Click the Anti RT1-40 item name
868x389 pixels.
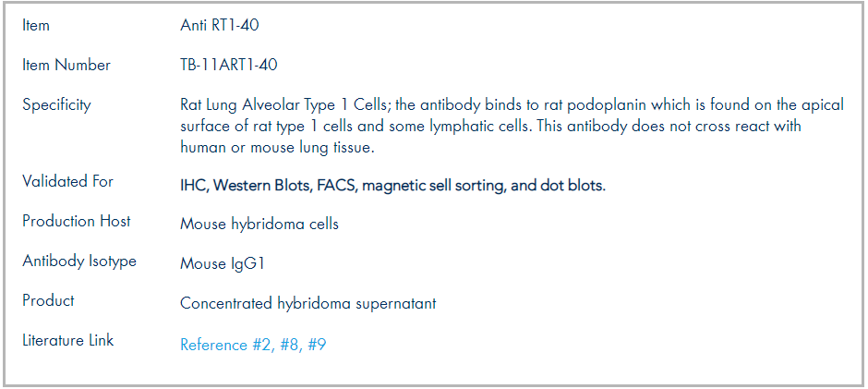219,25
